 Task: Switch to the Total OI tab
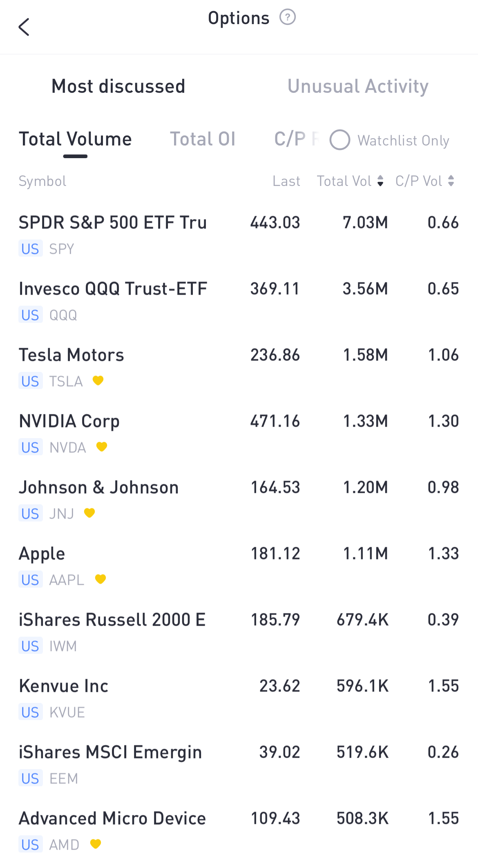click(203, 139)
